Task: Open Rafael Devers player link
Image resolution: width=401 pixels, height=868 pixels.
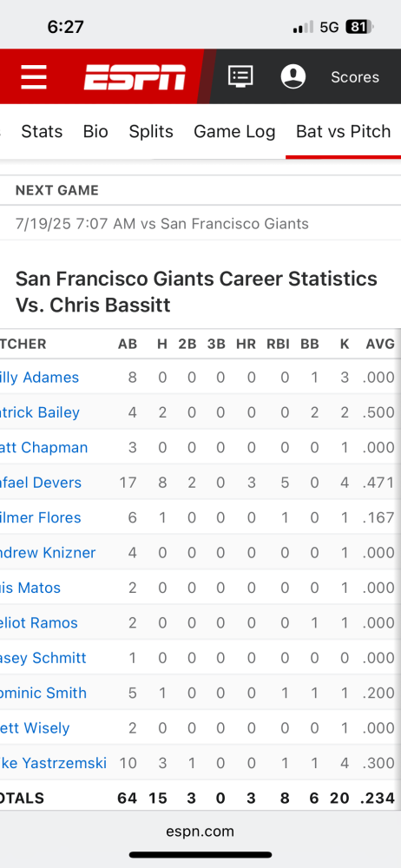Action: (41, 483)
